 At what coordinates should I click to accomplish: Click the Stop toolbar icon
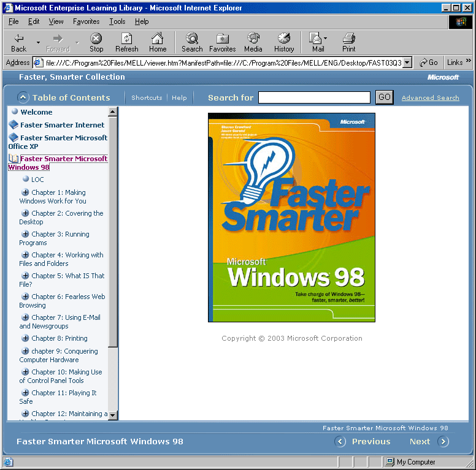pos(96,38)
